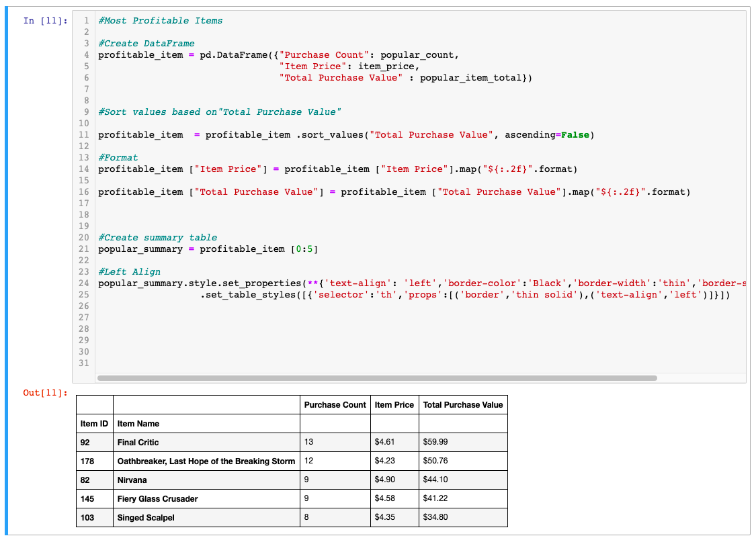
Task: Click the 'Out[11]:' output prompt
Action: (45, 393)
